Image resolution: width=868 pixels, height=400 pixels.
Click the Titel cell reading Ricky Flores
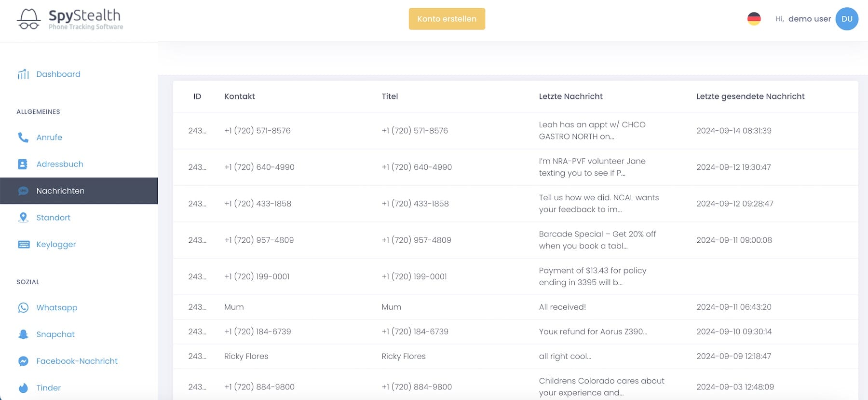click(x=404, y=356)
